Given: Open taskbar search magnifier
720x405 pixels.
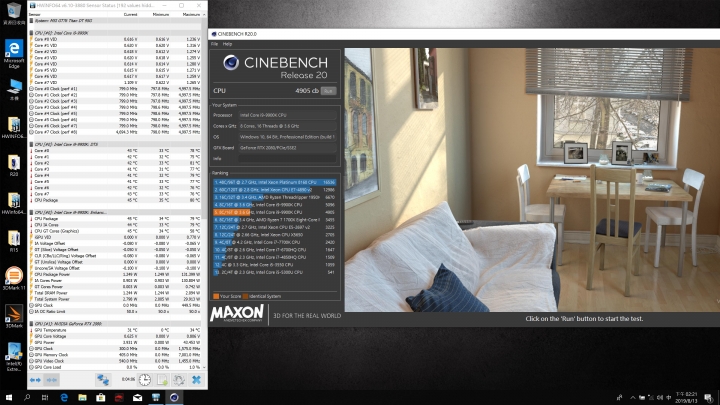Looking at the screenshot, I should (27, 398).
